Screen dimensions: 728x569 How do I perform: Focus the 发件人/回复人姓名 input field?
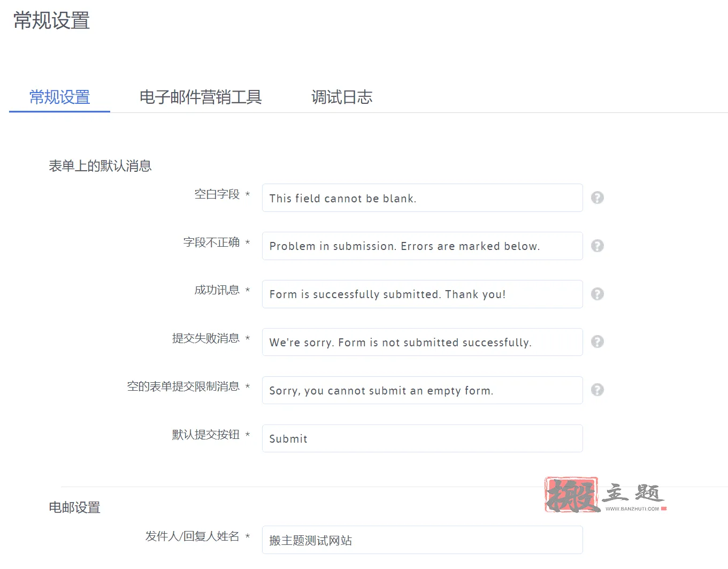422,540
